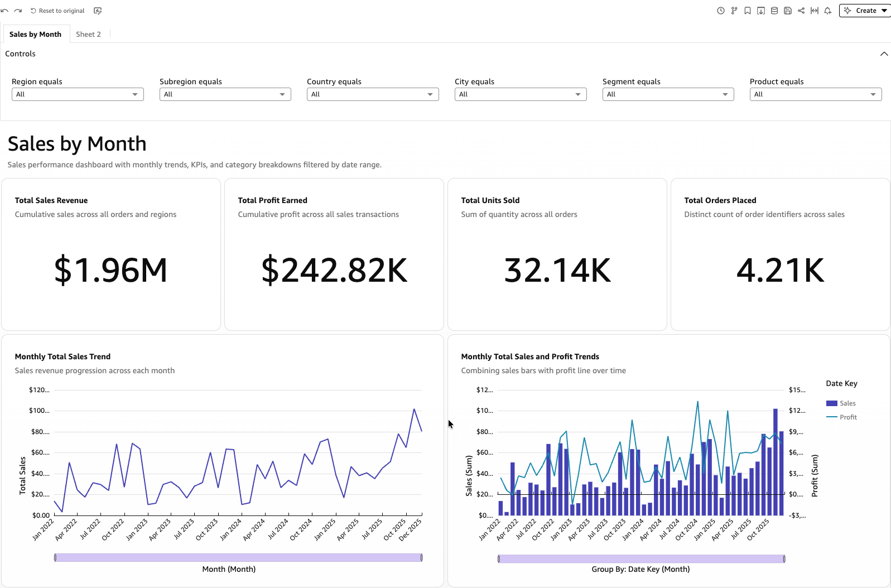Share the dashboard via share icon

point(801,11)
